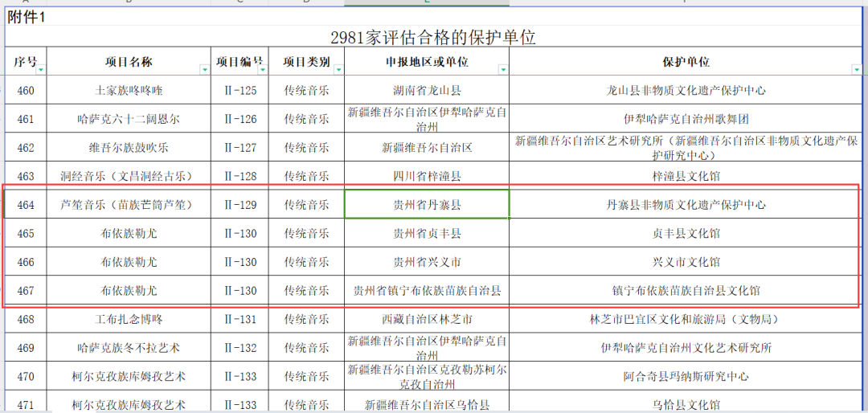The height and width of the screenshot is (413, 868).
Task: Select the highlighted cell 贵州省丹寨县
Action: (x=427, y=205)
